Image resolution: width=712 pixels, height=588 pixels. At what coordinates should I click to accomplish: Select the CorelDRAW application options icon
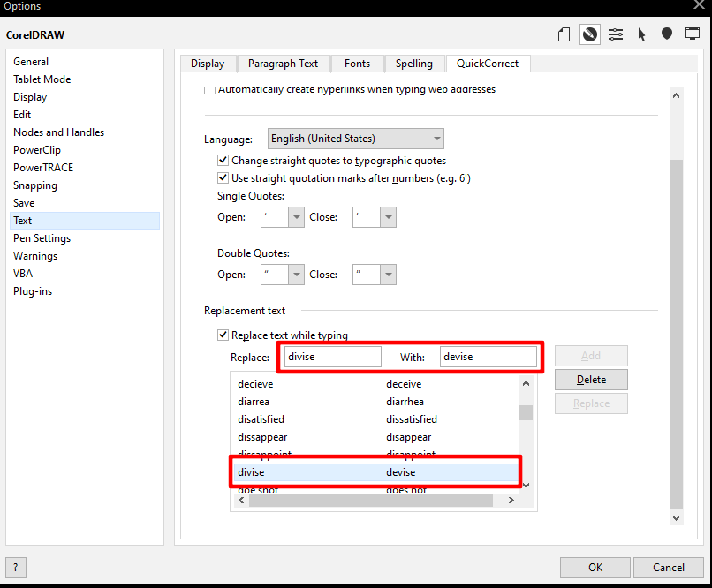(590, 34)
